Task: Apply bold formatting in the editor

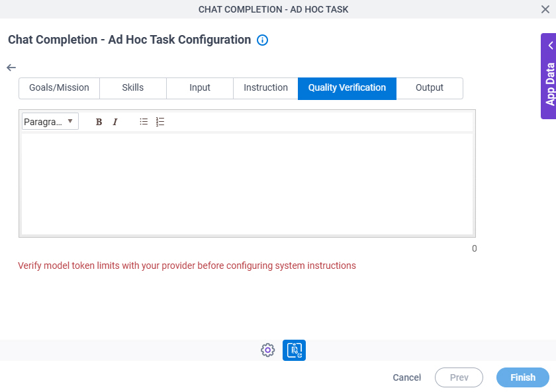Action: click(x=99, y=122)
